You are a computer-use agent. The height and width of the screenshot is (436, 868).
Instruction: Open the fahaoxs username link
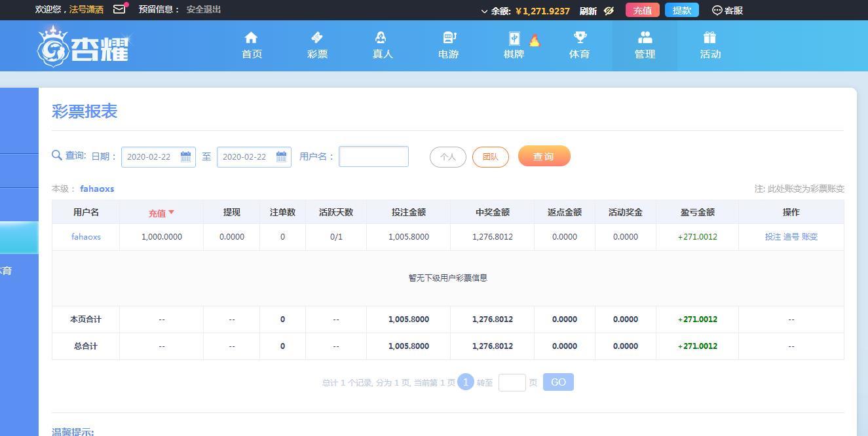click(x=86, y=236)
